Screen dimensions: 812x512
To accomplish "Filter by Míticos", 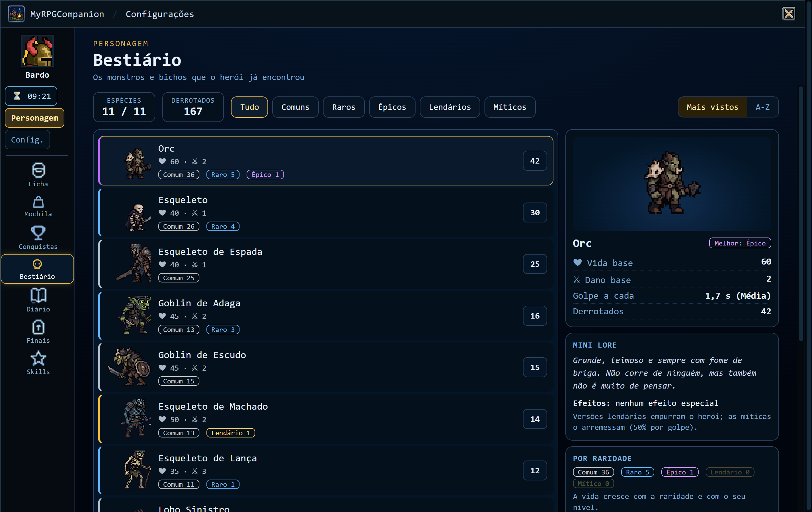I will click(510, 107).
